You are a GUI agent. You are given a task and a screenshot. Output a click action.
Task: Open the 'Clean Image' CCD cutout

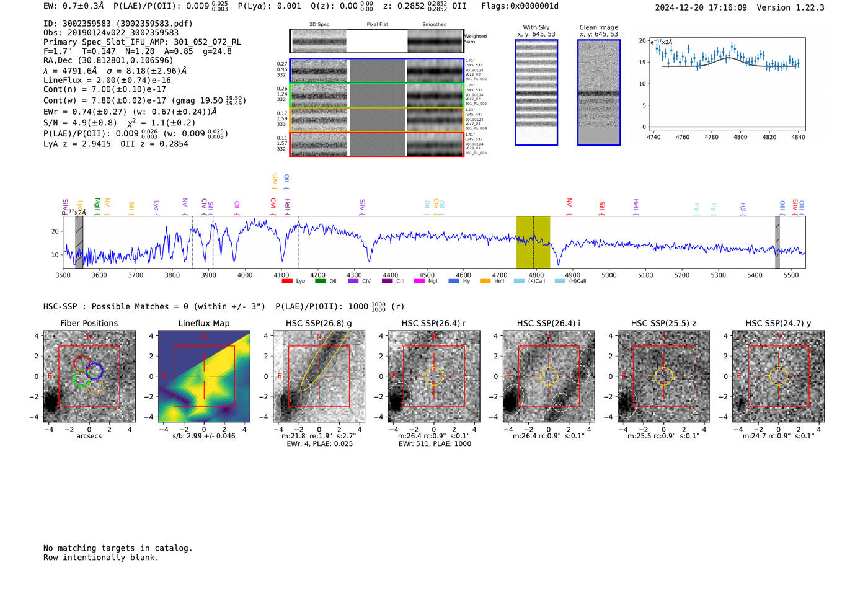point(599,92)
